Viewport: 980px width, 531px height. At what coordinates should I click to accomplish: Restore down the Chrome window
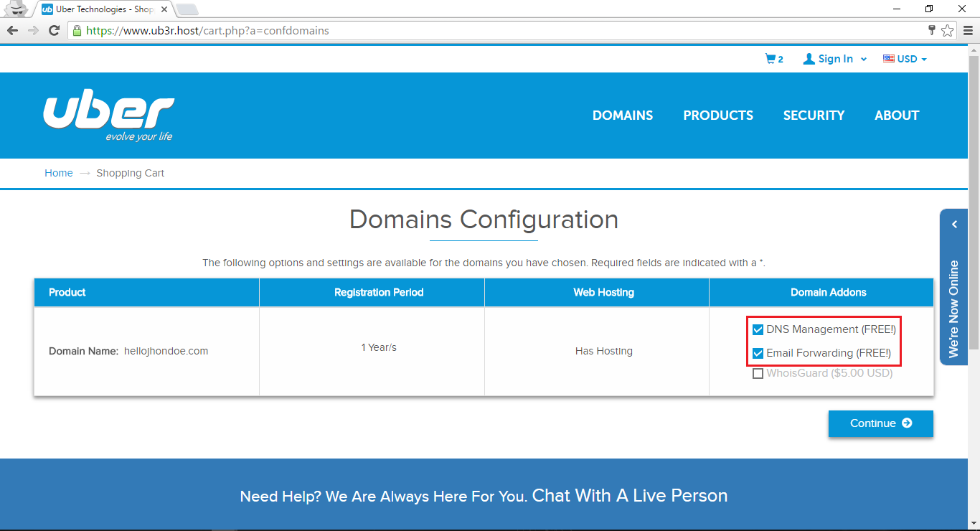point(929,9)
